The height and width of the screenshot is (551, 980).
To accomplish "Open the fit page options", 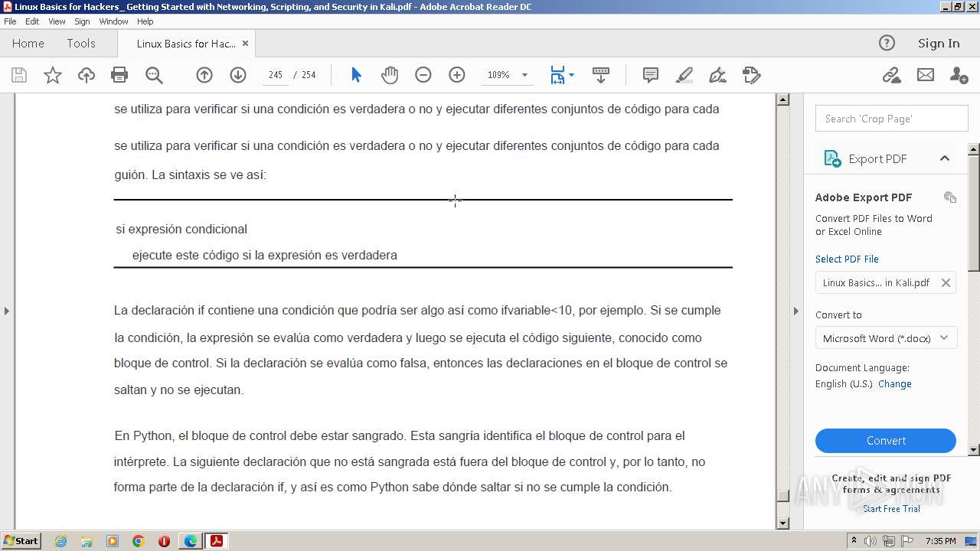I will pyautogui.click(x=562, y=75).
